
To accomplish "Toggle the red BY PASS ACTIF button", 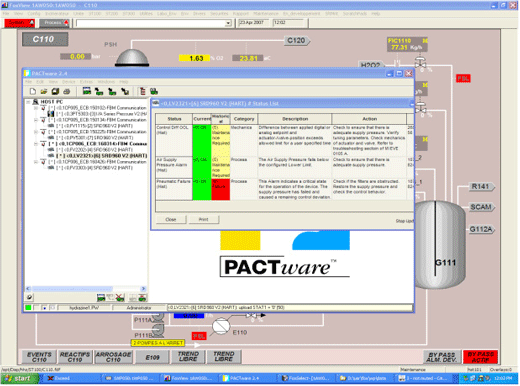I will click(x=480, y=357).
